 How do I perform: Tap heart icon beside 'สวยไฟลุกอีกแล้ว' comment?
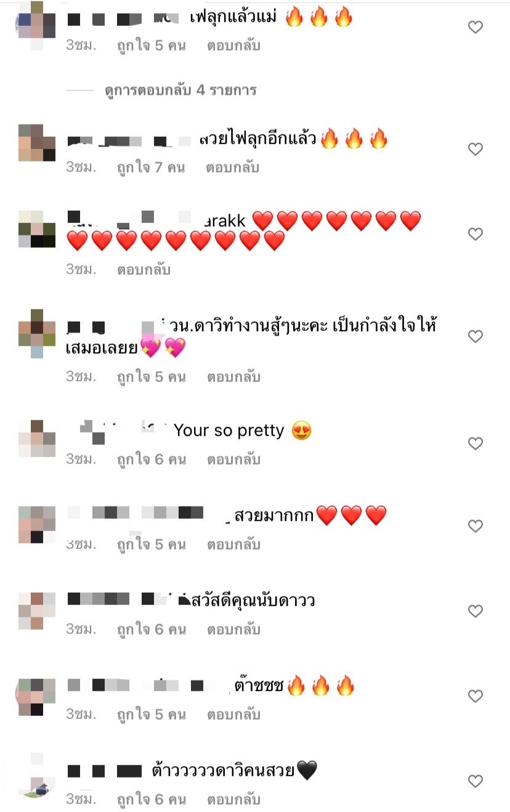tap(476, 149)
